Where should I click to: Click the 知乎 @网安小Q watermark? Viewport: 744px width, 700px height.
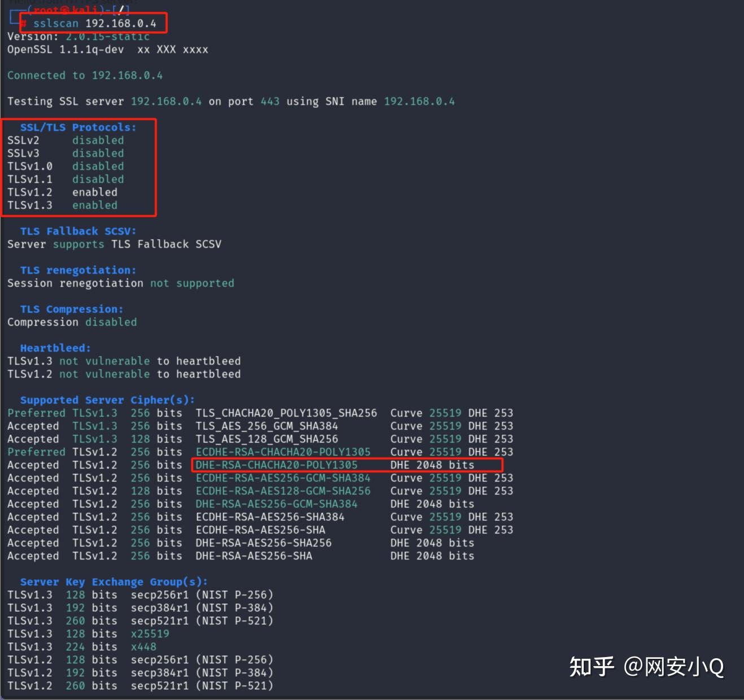(x=646, y=666)
